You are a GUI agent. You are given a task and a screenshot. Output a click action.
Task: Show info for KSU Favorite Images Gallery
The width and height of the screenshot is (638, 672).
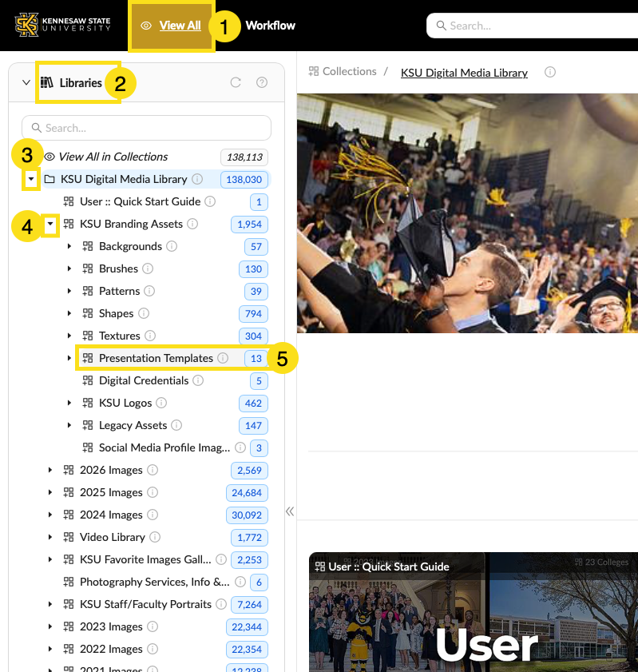(x=221, y=559)
